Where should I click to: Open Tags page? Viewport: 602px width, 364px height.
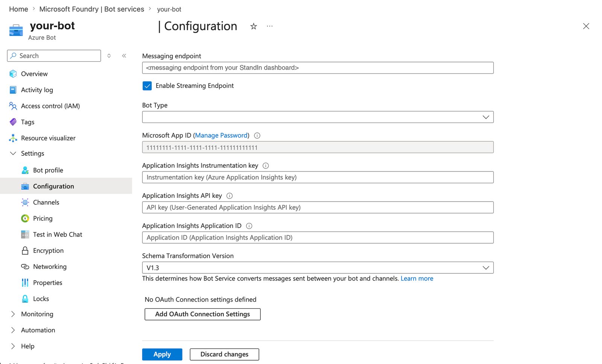pos(27,122)
